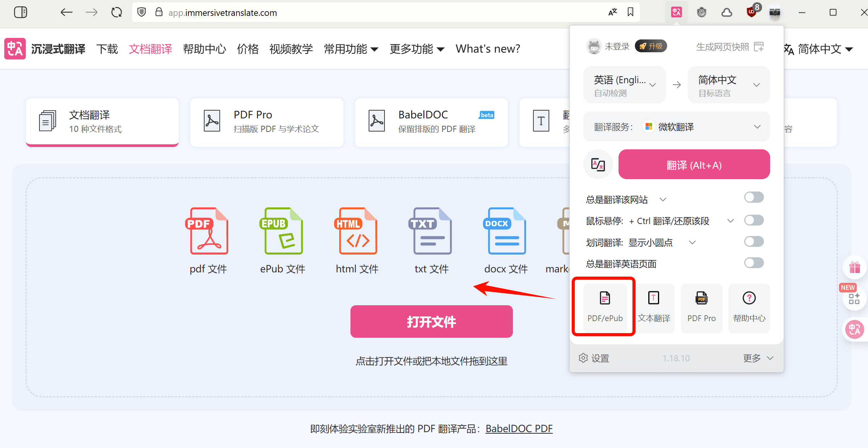This screenshot has width=868, height=448.
Task: Click the lock icon in address bar
Action: [159, 12]
